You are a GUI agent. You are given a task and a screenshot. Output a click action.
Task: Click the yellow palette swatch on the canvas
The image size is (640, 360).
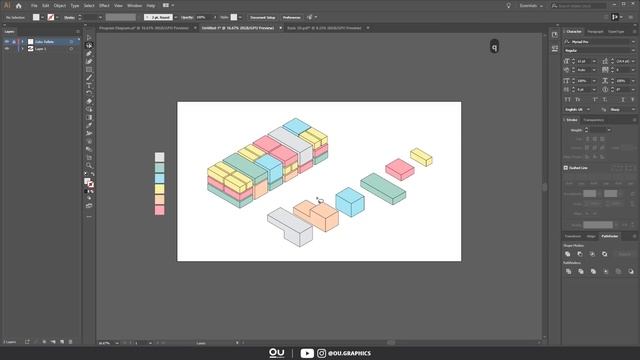click(x=160, y=189)
